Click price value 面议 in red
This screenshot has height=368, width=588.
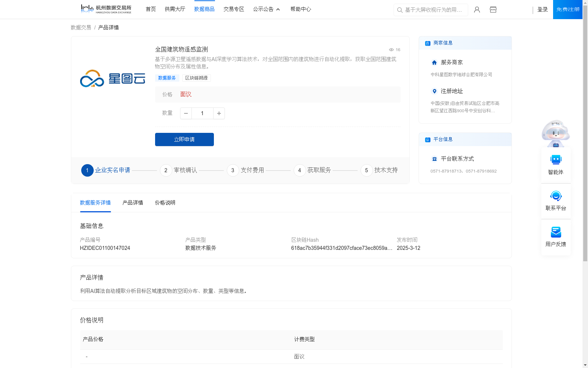pyautogui.click(x=186, y=95)
